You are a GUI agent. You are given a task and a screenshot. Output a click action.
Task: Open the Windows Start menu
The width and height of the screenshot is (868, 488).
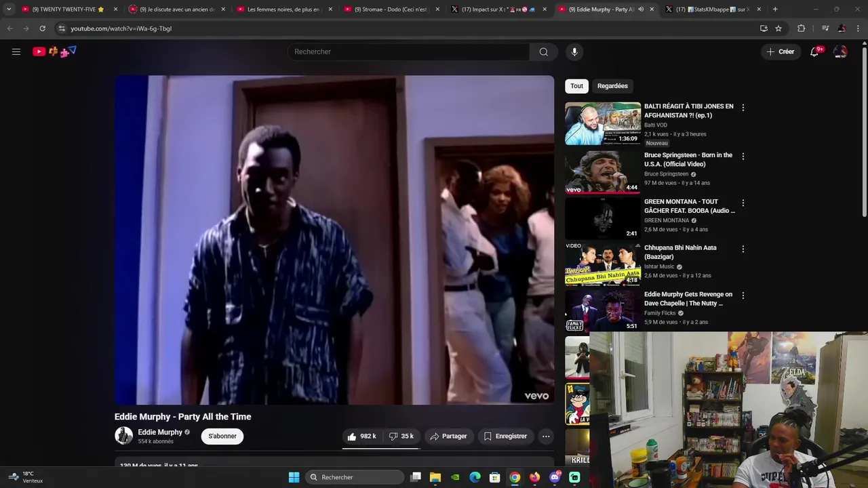294,477
